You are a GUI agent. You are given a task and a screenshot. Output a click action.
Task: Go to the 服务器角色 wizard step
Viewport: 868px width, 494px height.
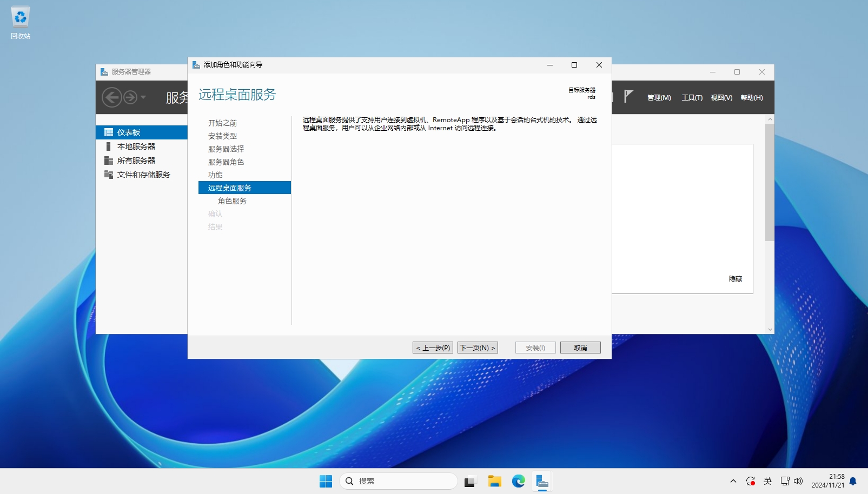tap(226, 162)
